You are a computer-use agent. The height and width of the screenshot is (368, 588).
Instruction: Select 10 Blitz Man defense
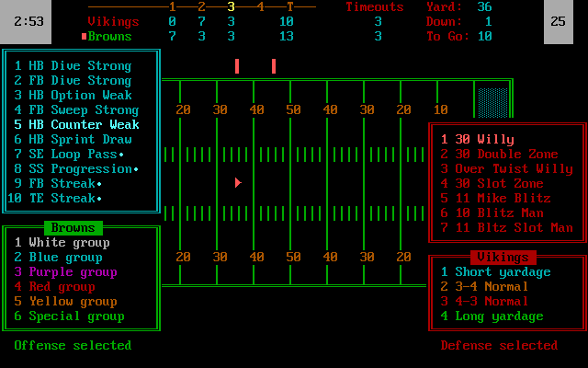(x=492, y=213)
